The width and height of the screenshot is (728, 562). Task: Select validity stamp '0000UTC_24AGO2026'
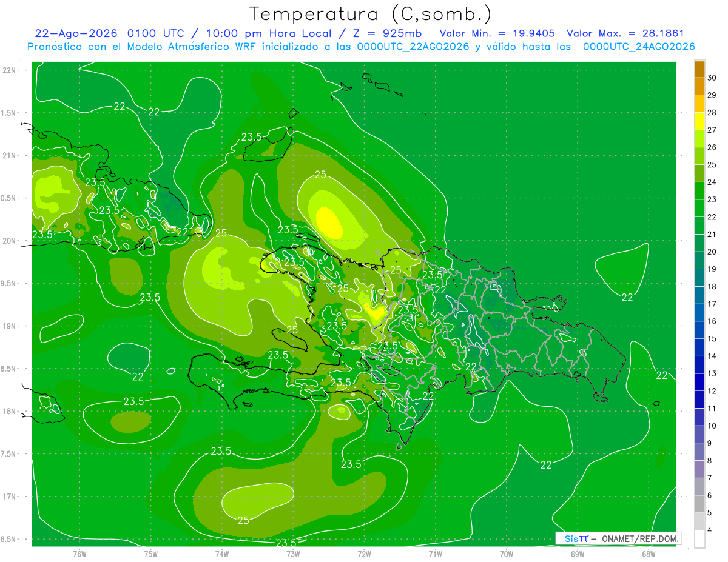(639, 47)
